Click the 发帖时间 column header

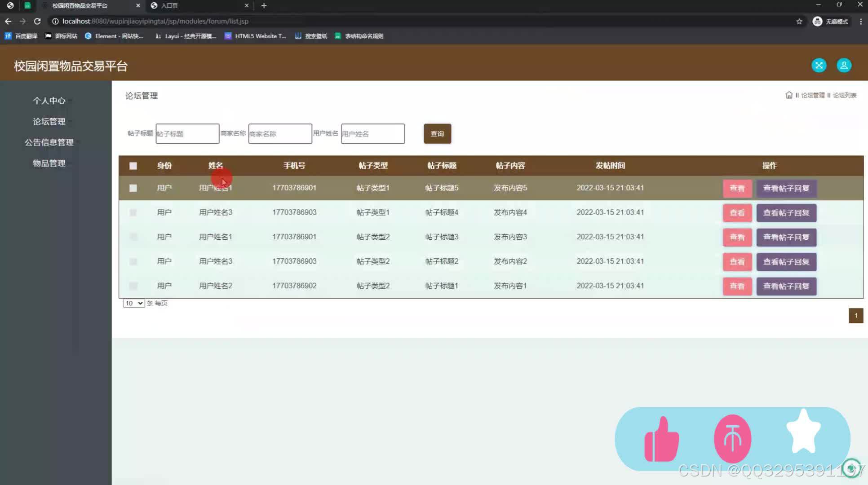610,166
